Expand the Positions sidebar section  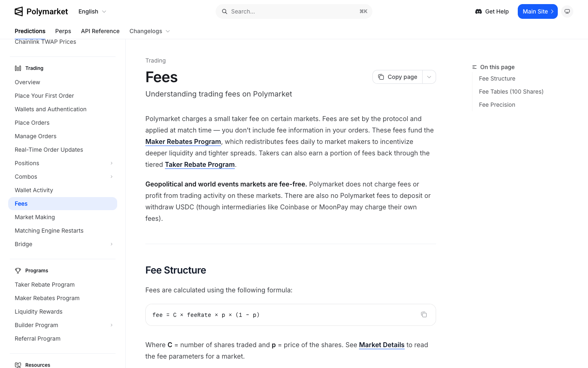111,163
